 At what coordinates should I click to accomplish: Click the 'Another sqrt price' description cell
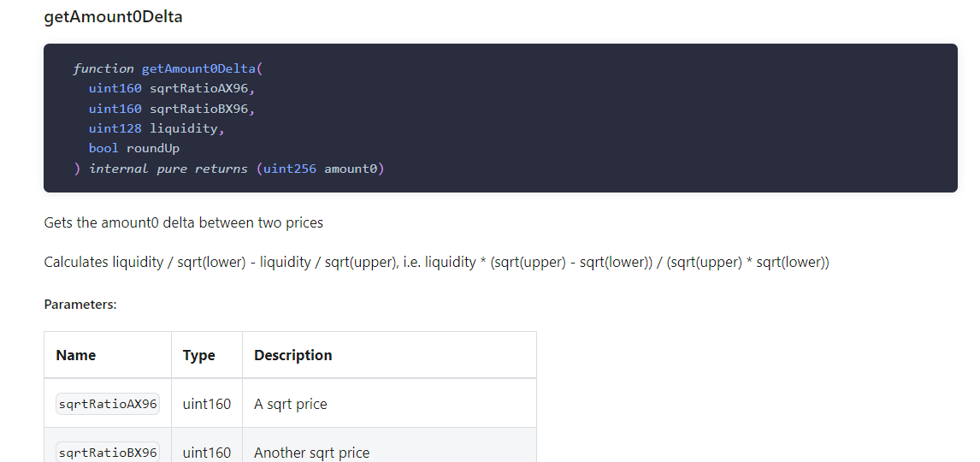(312, 452)
